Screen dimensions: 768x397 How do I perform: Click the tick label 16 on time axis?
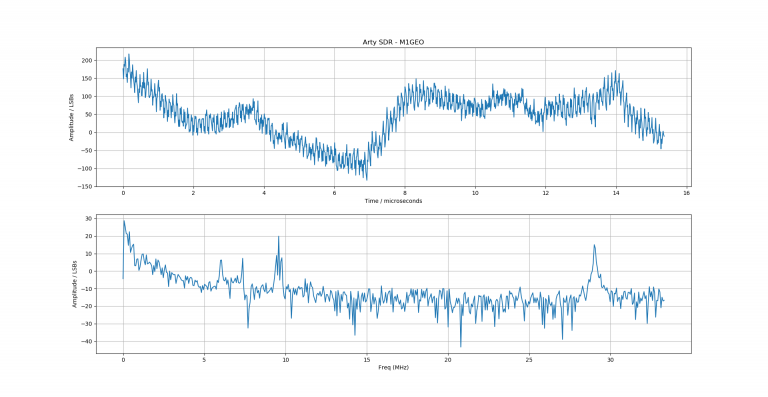tap(686, 193)
